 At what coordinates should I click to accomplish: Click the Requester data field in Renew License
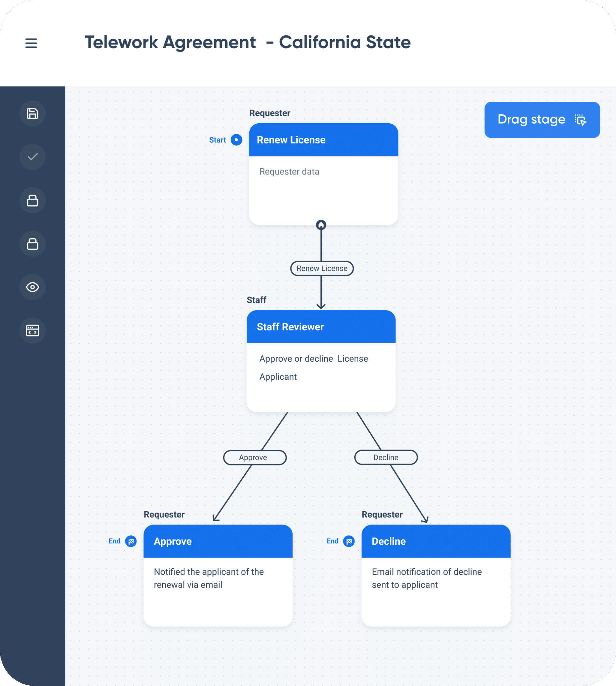click(x=289, y=171)
